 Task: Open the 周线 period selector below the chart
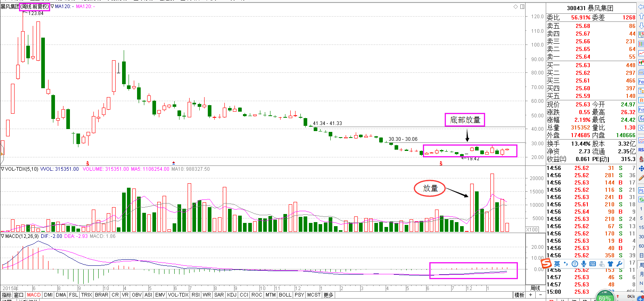tap(535, 288)
